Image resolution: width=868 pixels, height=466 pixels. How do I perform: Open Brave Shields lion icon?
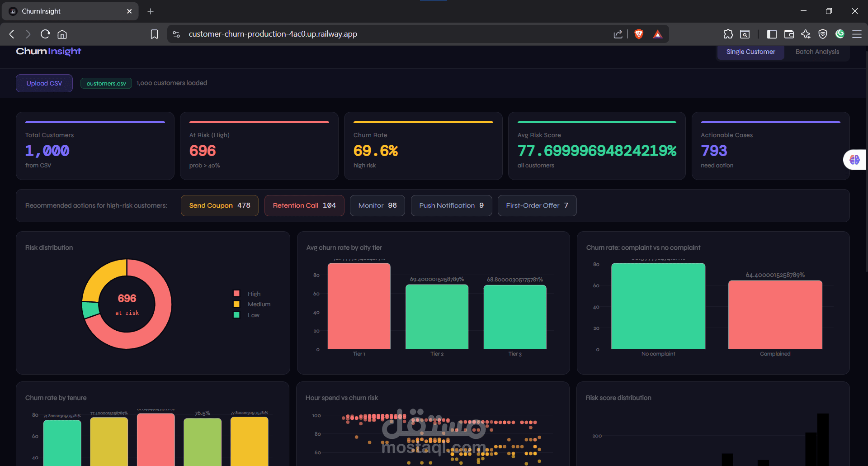pos(639,34)
